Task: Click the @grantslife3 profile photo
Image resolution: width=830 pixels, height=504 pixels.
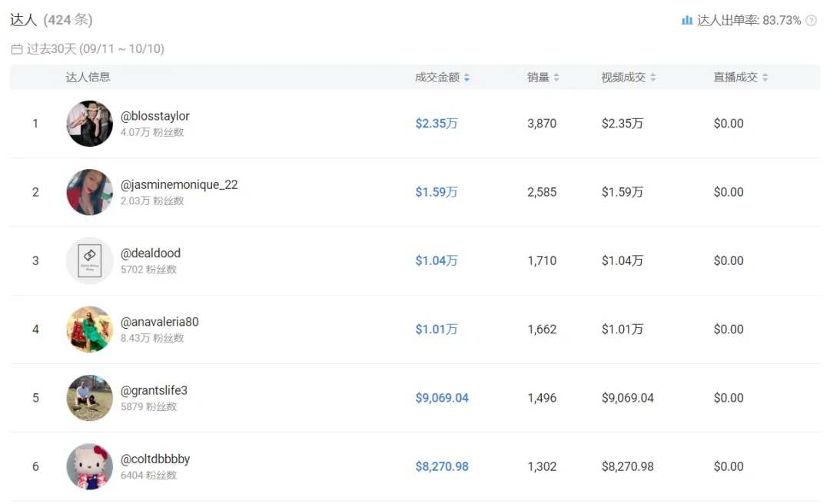Action: click(x=89, y=397)
